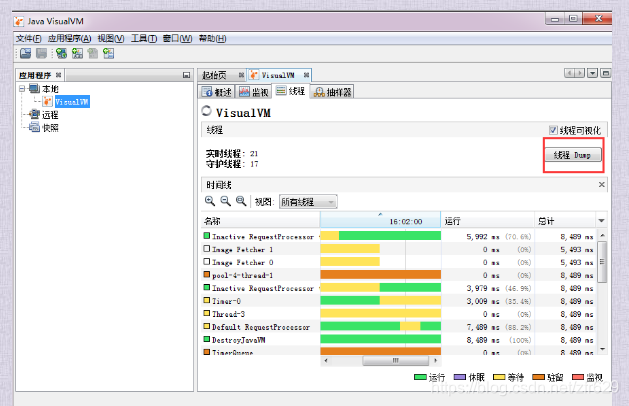The width and height of the screenshot is (629, 406).
Task: Switch to the Overview tab
Action: click(217, 92)
